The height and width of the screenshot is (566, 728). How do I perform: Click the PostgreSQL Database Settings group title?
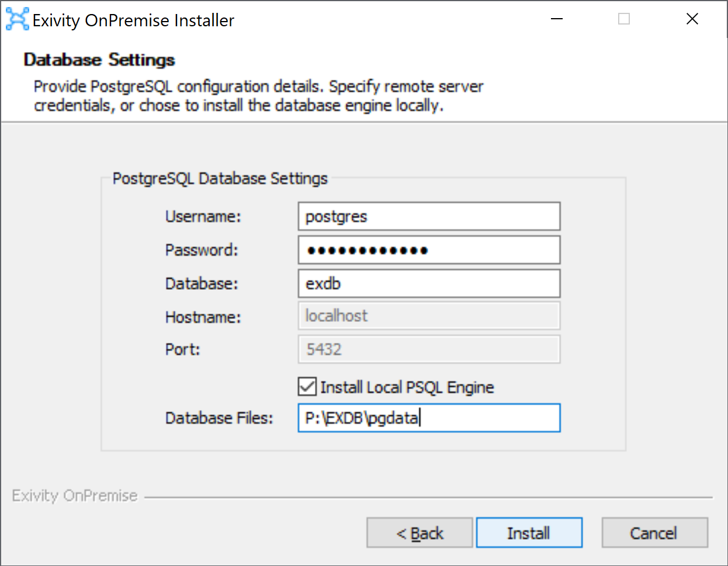(x=220, y=178)
